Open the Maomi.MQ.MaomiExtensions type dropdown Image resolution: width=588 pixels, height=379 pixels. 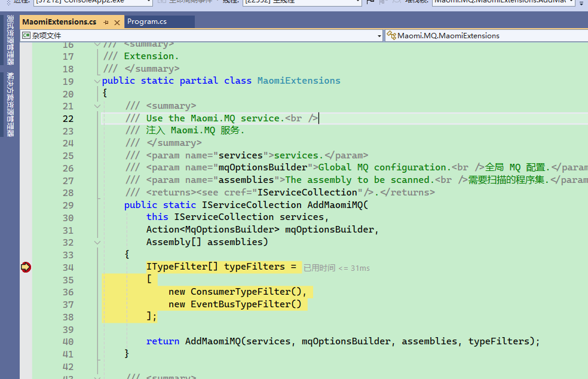pos(485,36)
